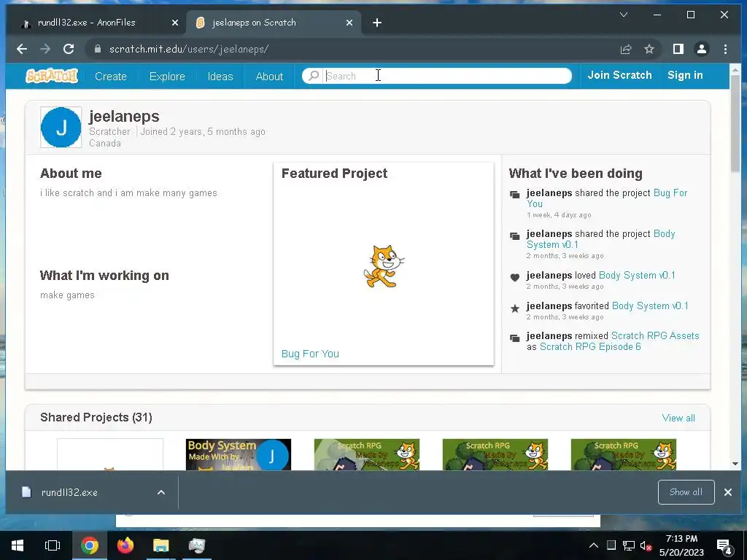
Task: Click Join Scratch
Action: tap(619, 75)
